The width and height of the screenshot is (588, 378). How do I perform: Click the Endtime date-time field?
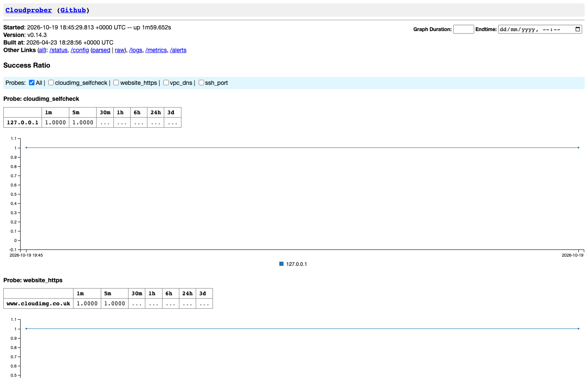(540, 29)
